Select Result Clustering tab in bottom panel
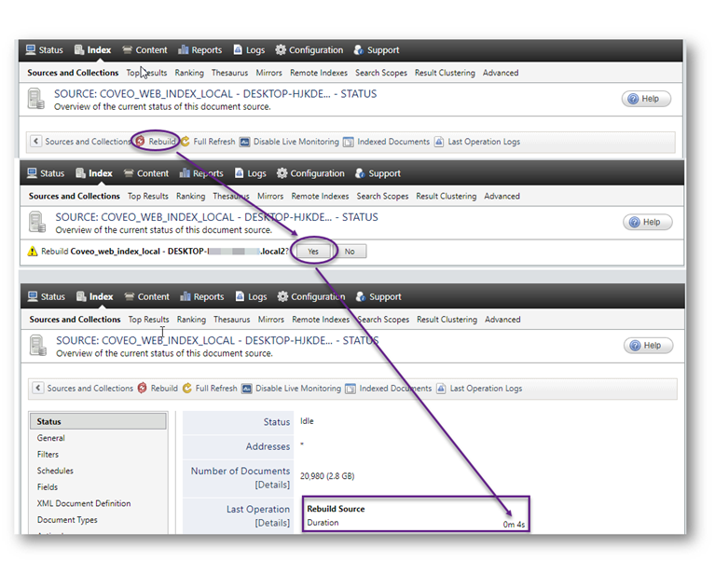This screenshot has width=715, height=588. coord(447,320)
